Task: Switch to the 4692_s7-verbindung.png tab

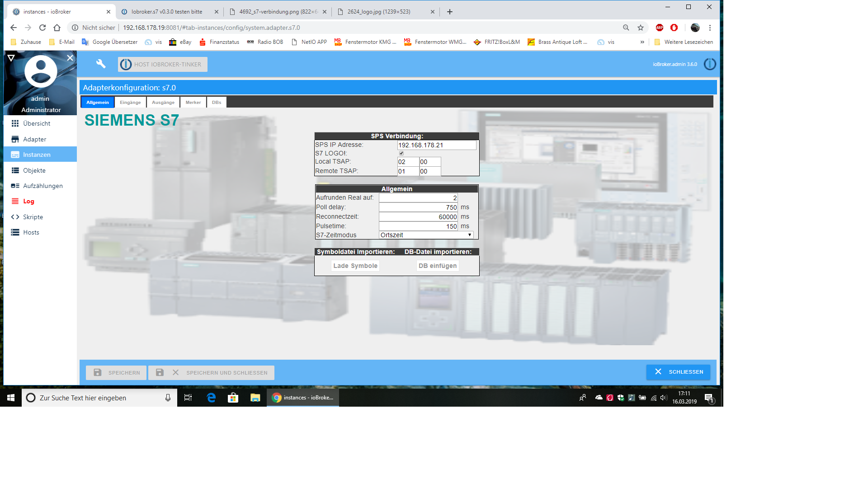Action: point(278,12)
